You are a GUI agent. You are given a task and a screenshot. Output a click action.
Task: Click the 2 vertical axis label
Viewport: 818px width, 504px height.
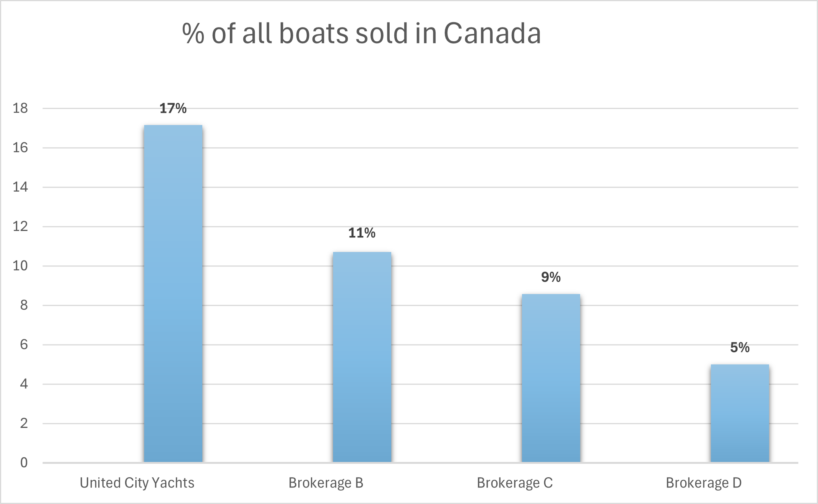[x=24, y=423]
